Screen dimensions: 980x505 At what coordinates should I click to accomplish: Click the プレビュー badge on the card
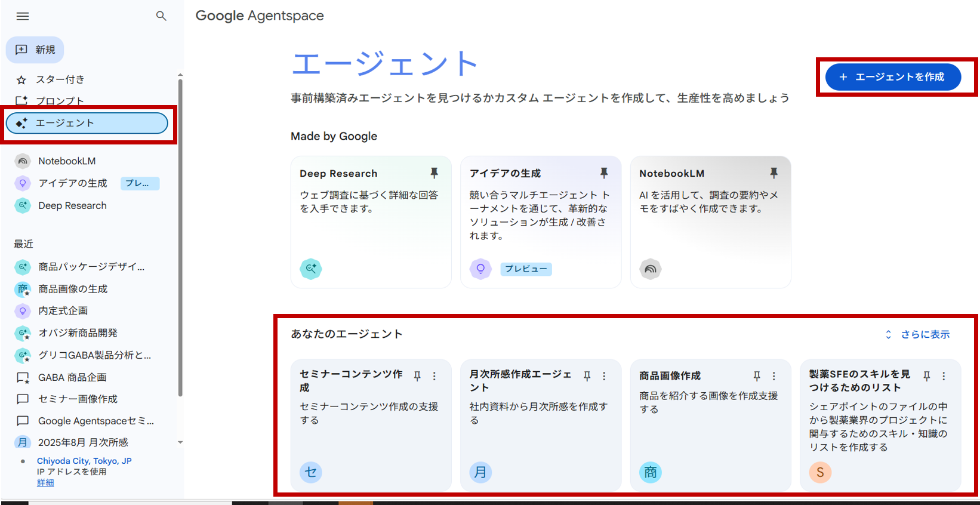526,269
